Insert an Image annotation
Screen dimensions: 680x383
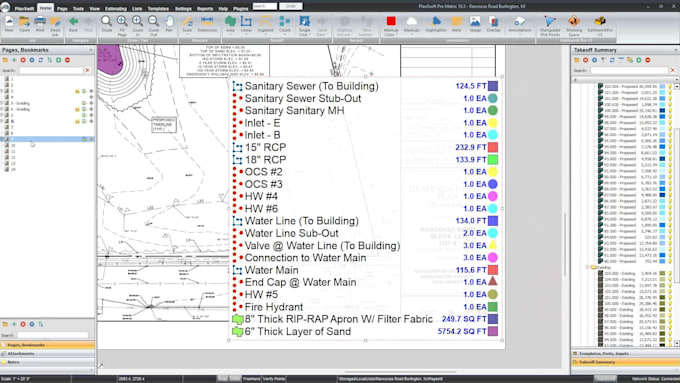click(475, 24)
